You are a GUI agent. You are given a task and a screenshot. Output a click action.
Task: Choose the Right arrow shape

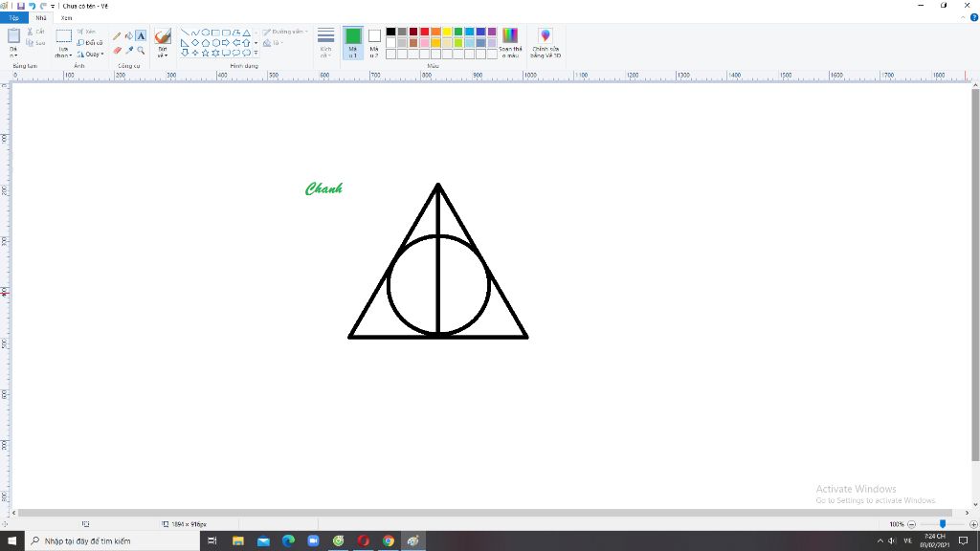226,42
